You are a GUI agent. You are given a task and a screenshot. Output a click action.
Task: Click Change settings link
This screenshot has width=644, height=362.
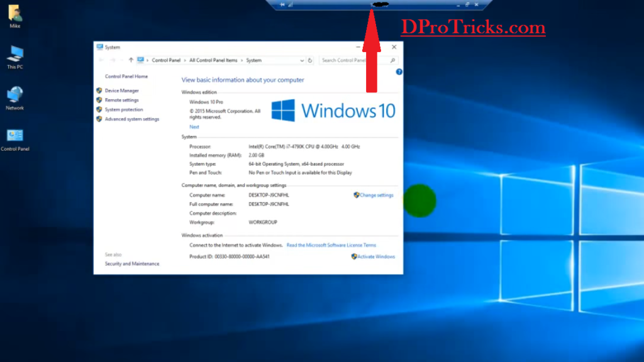pyautogui.click(x=376, y=195)
